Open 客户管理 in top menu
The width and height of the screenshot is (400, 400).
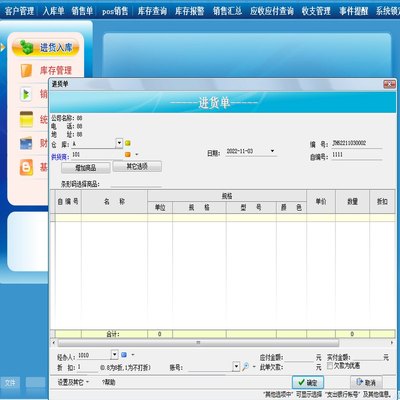point(19,11)
